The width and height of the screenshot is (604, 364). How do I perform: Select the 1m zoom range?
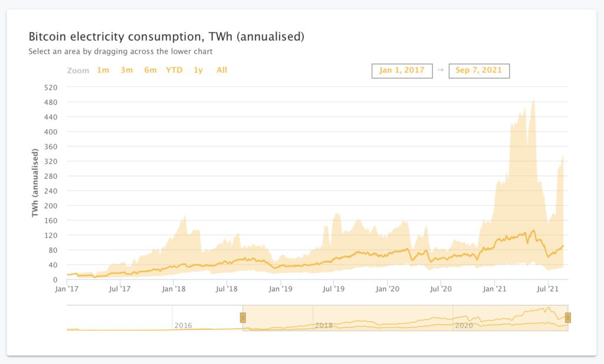[x=103, y=70]
